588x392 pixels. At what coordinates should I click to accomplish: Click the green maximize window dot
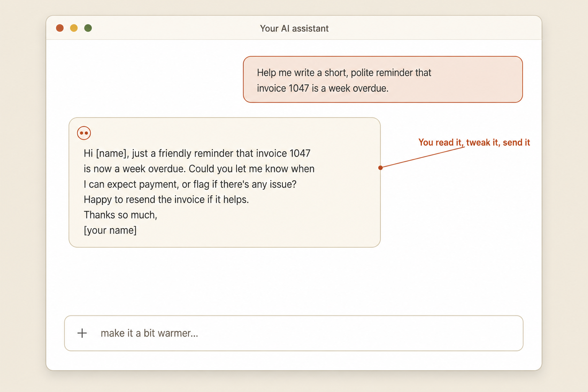point(88,28)
